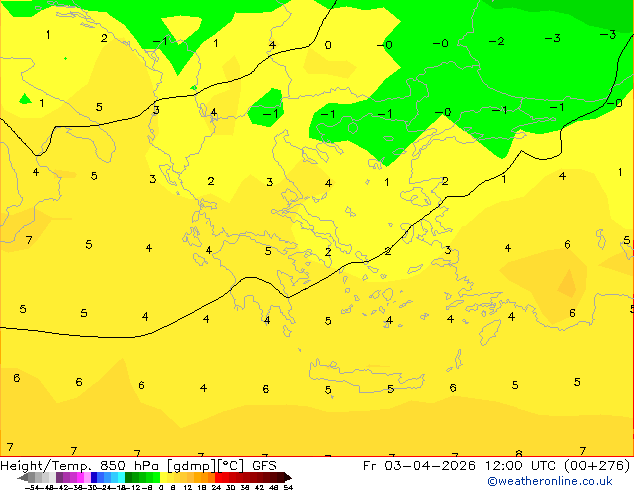Click the dark blue legend swatch
This screenshot has height=490, width=634.
click(94, 477)
